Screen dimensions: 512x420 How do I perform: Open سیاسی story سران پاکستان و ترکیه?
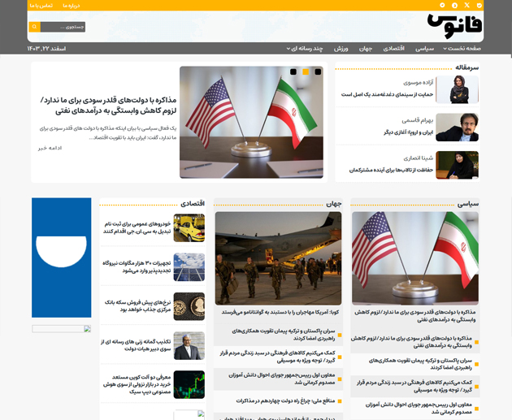421,364
